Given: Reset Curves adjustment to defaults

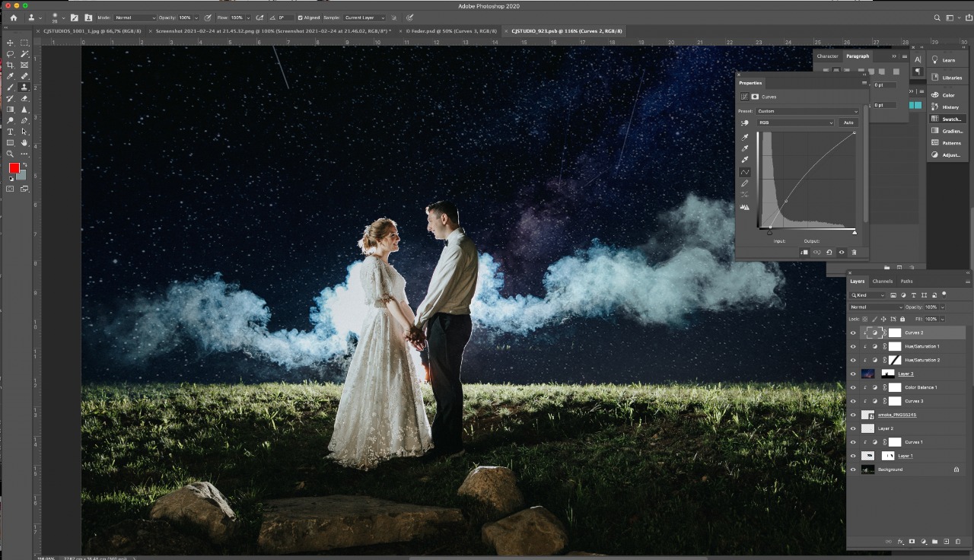Looking at the screenshot, I should (829, 252).
